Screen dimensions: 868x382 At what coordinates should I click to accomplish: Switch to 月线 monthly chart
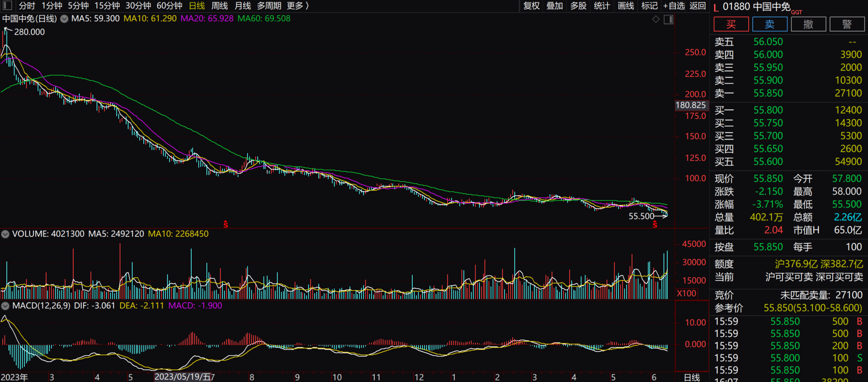coord(243,6)
